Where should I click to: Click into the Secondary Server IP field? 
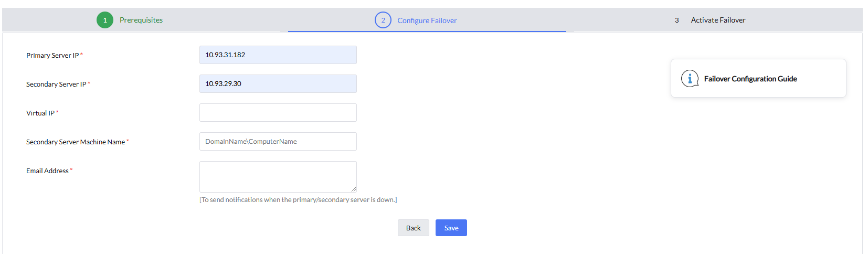pos(278,84)
